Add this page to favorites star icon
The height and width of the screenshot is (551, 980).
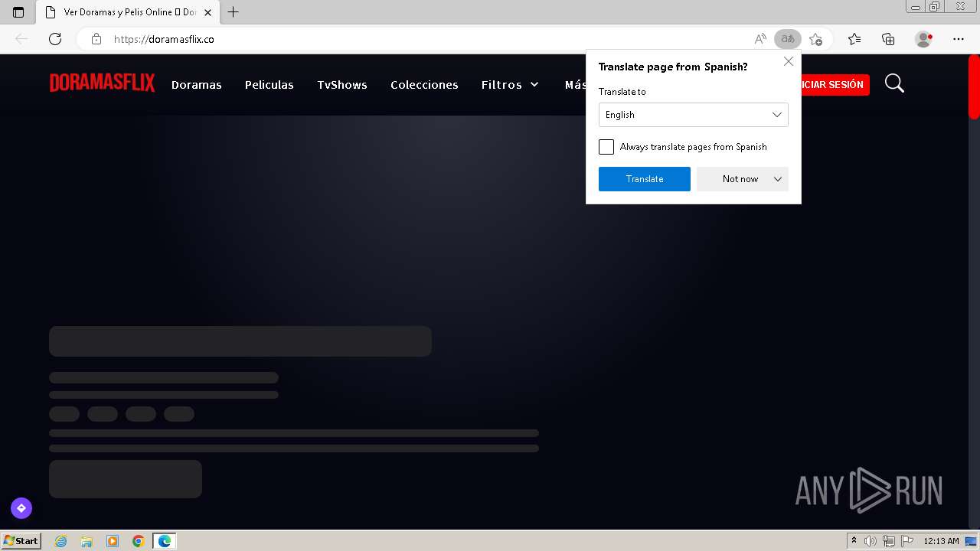coord(815,39)
